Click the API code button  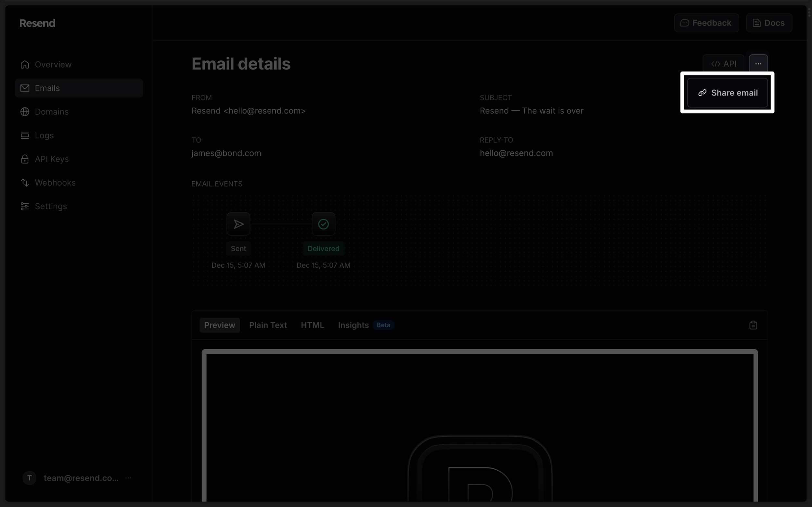pos(724,64)
